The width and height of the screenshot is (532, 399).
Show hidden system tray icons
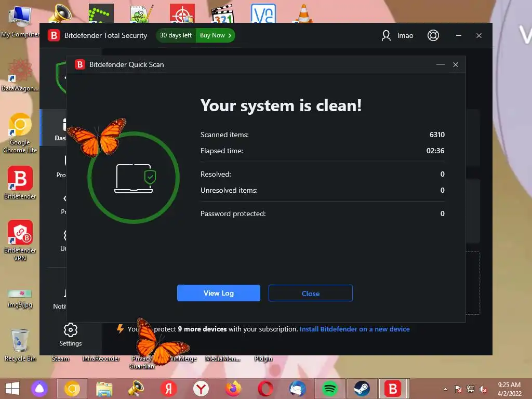click(x=445, y=389)
